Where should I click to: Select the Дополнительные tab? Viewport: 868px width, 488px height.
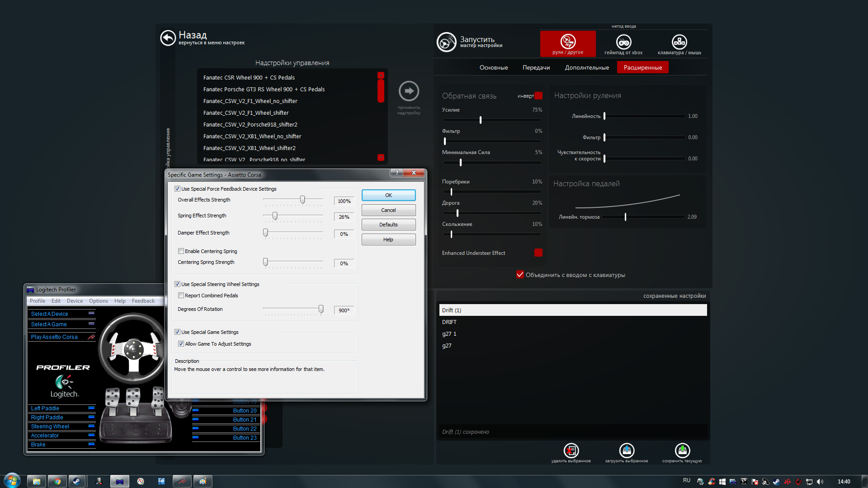(x=586, y=67)
